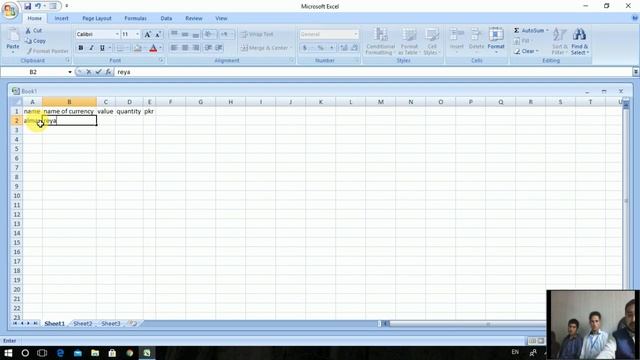
Task: Switch to Sheet3 worksheet
Action: (111, 323)
